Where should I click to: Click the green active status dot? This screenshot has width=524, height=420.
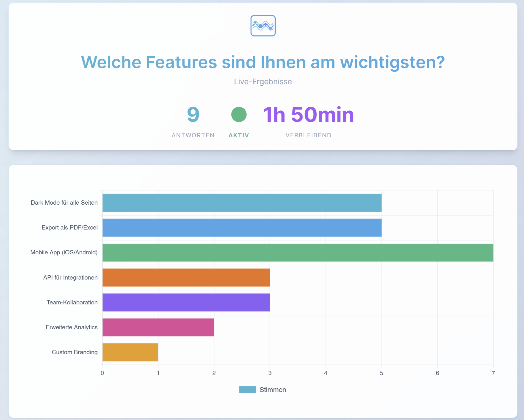tap(239, 114)
